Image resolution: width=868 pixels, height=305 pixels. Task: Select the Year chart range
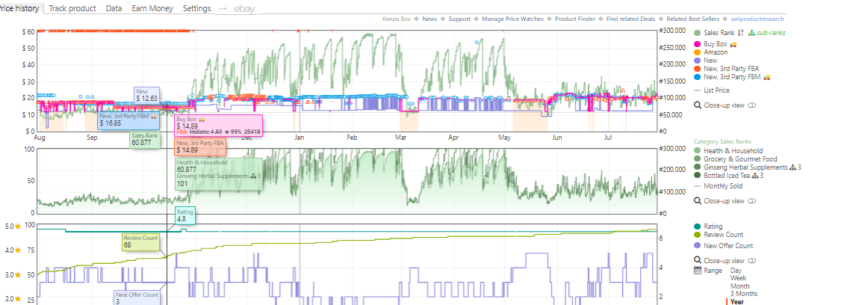pyautogui.click(x=737, y=302)
